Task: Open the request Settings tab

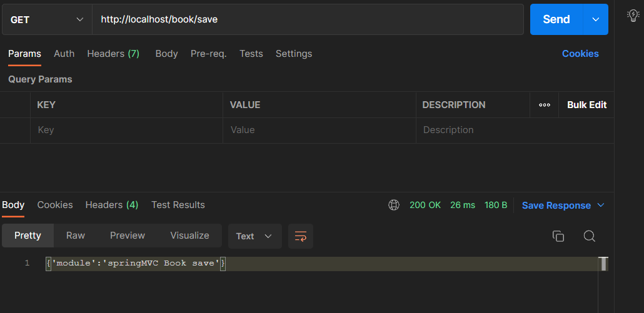Action: [x=294, y=54]
